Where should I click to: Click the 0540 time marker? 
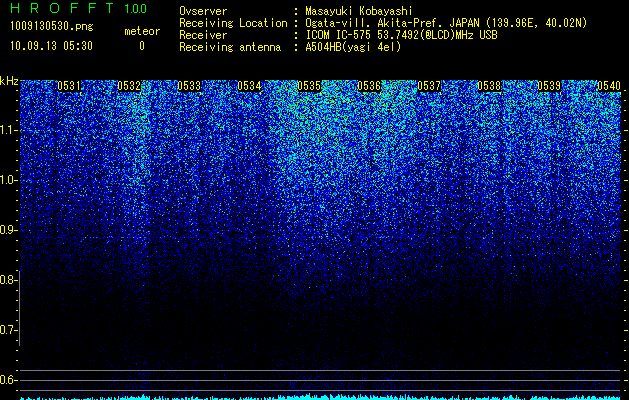[609, 86]
